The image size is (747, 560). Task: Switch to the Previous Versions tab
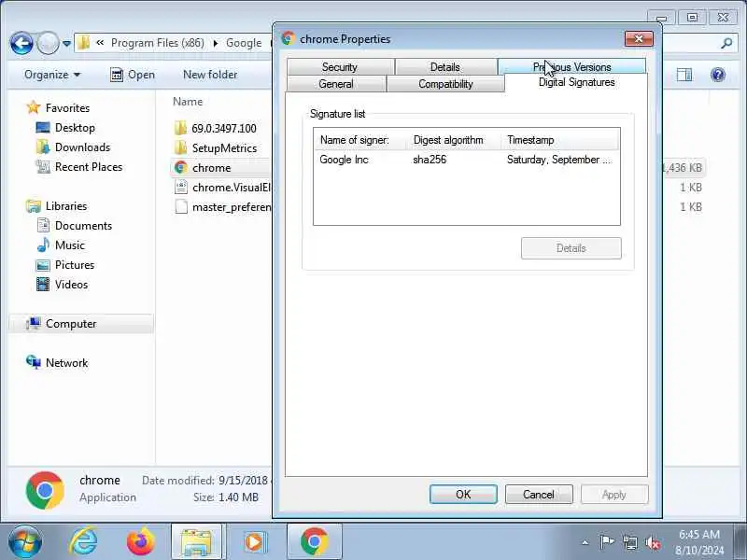click(571, 67)
